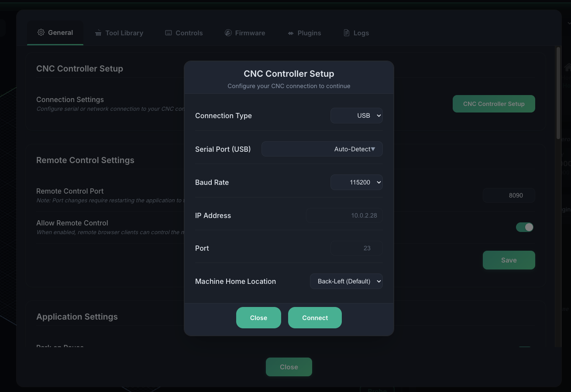Click the gear icon on General tab
571x392 pixels.
41,32
